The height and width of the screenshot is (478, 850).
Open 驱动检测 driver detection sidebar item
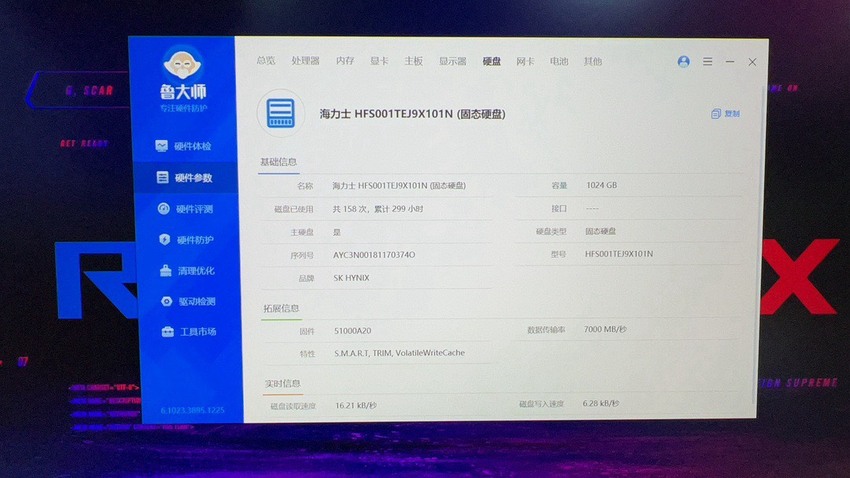[189, 301]
